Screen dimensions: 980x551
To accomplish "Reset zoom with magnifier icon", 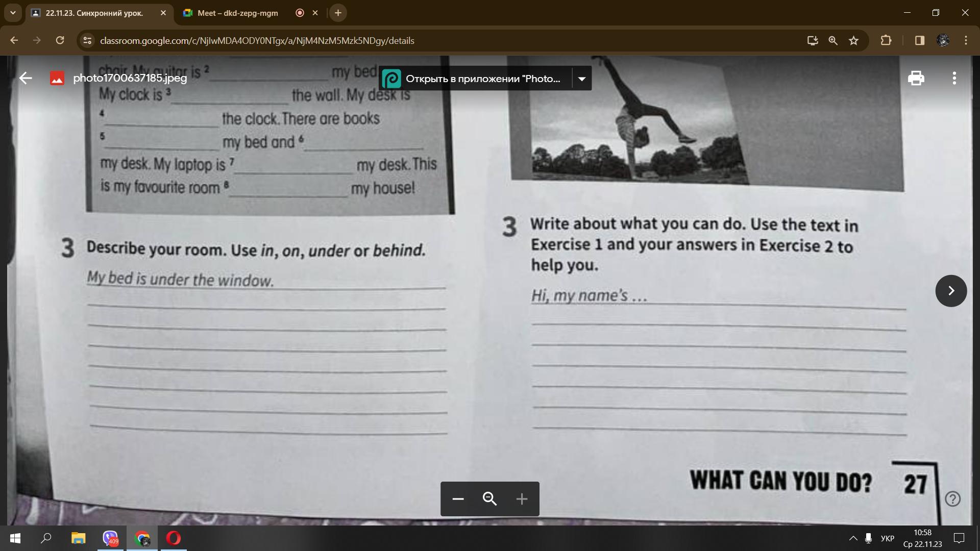I will coord(490,499).
